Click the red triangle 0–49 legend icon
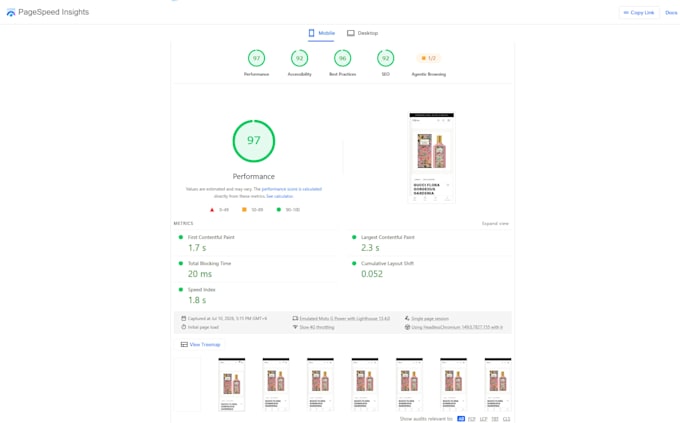Viewport: 680px width, 423px height. coord(212,210)
